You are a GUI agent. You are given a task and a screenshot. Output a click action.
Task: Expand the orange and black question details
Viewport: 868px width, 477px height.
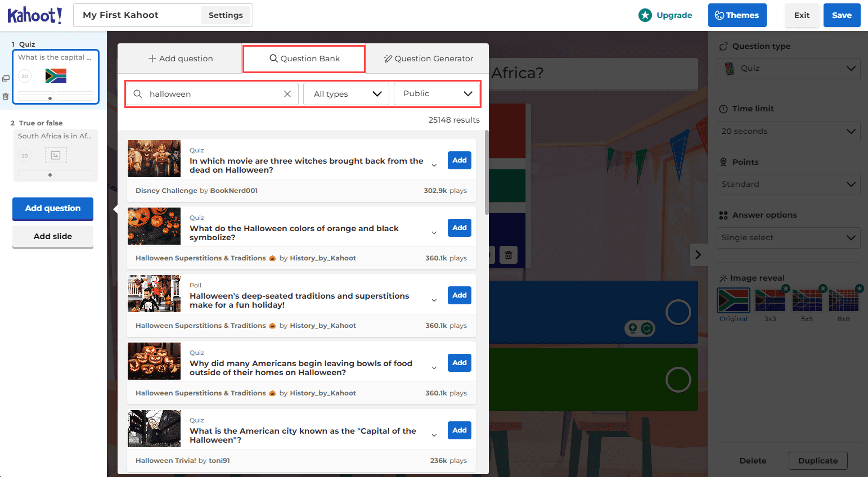point(434,233)
